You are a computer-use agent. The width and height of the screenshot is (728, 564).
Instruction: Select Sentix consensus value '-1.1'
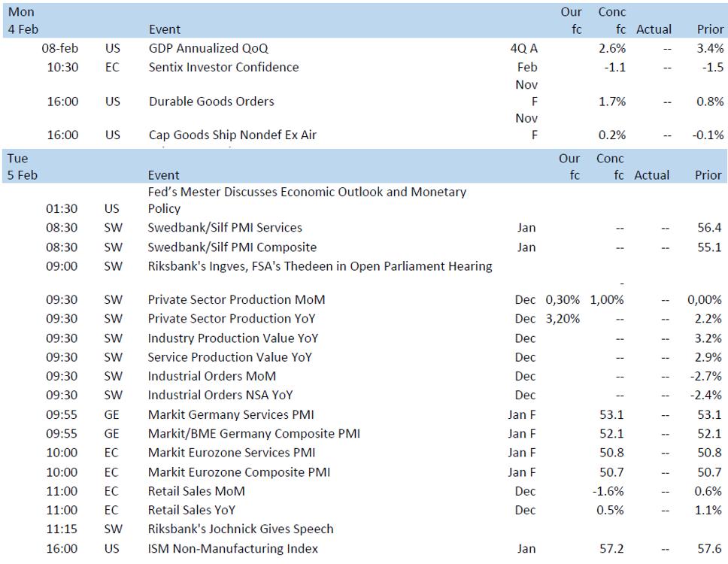pos(614,68)
